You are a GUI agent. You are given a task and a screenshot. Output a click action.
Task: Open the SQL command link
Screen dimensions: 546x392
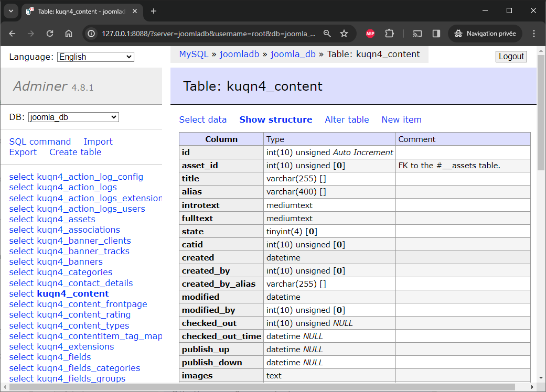click(40, 141)
